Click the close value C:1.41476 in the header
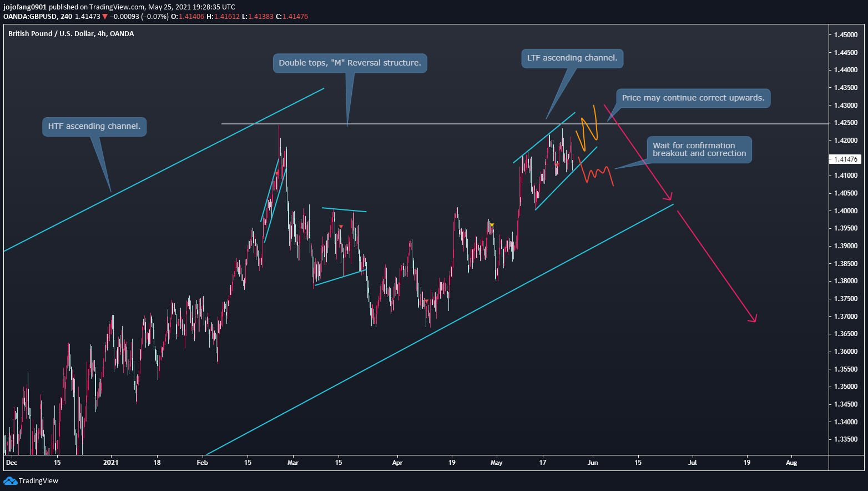Screen dimensions: 868x491 click(x=292, y=17)
